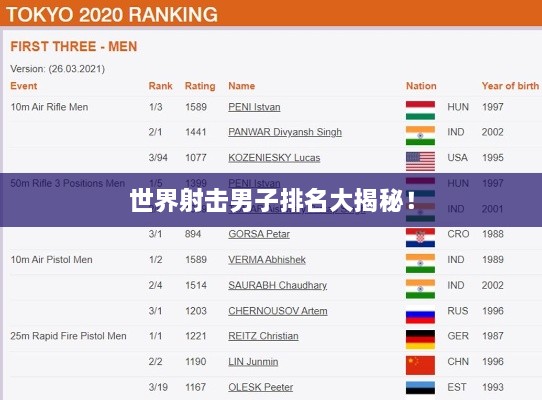The image size is (542, 400).
Task: Click the Hungary flag beside PENI Istvan
Action: coord(420,110)
